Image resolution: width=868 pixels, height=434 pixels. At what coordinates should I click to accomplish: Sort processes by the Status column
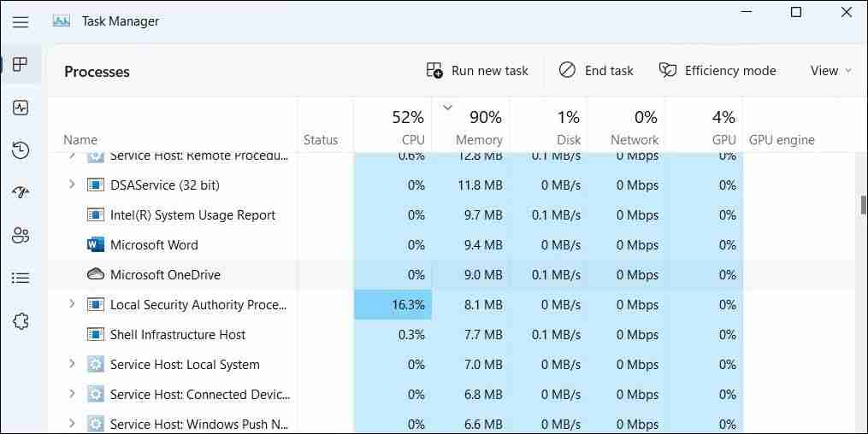click(x=326, y=125)
